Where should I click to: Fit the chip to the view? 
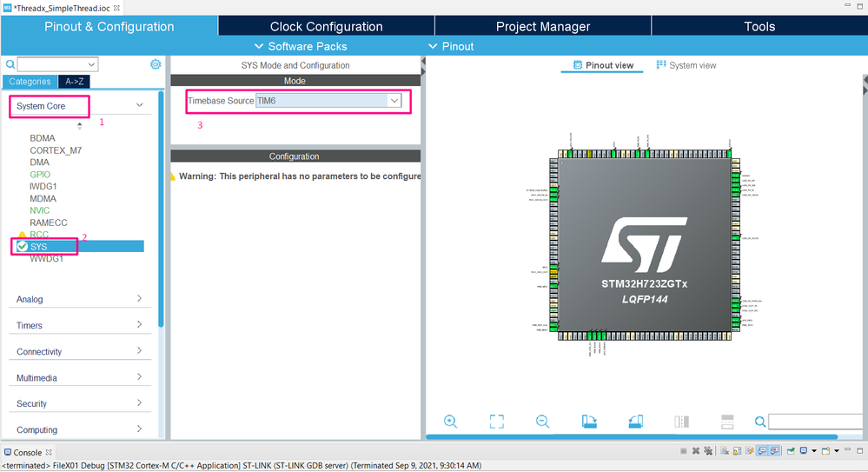pyautogui.click(x=496, y=422)
